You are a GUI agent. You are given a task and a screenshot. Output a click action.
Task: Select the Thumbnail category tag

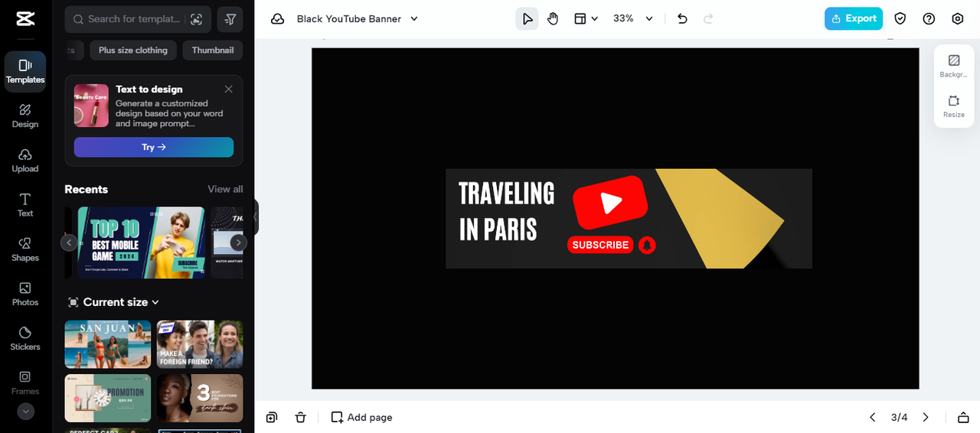point(213,50)
